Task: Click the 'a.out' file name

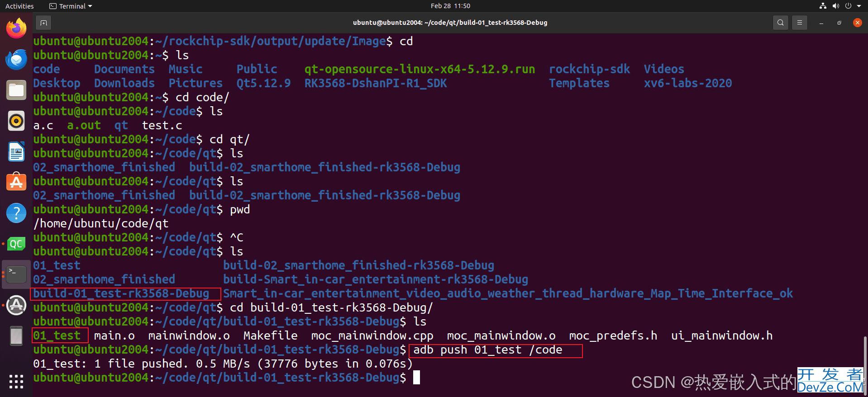Action: click(x=84, y=125)
